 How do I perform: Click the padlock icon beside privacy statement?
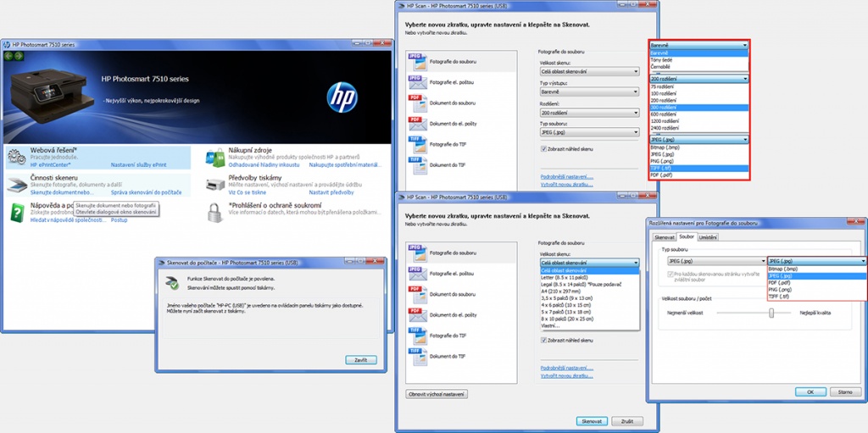pos(214,213)
